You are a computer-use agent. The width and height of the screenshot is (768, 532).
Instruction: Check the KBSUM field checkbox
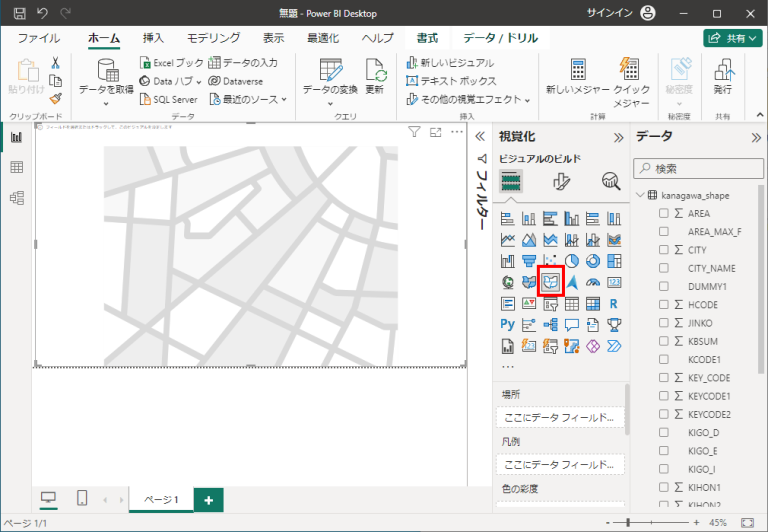click(664, 341)
